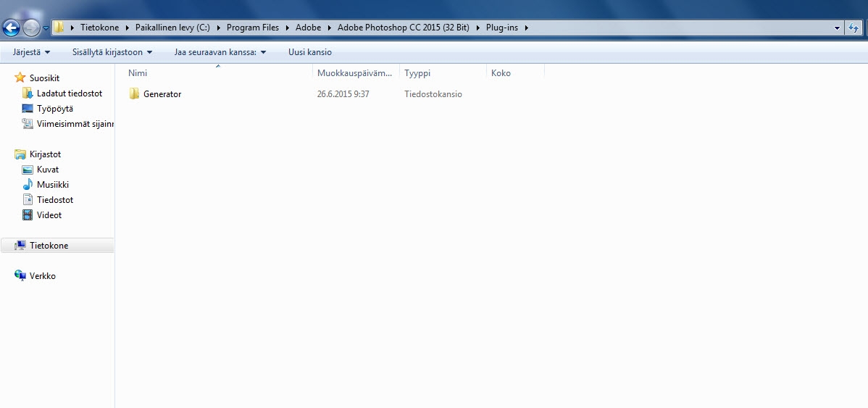Open the Järjestä dropdown menu
868x408 pixels.
point(32,52)
